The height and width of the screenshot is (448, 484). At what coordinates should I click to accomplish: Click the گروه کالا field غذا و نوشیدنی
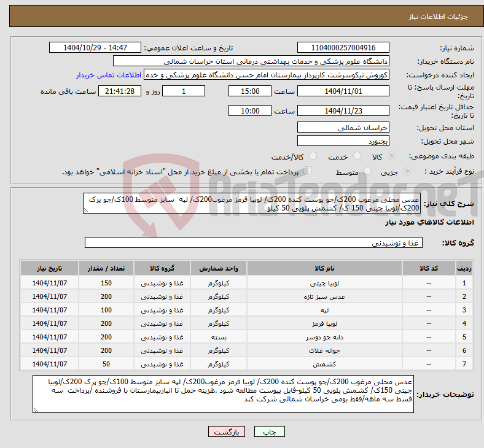[x=254, y=242]
